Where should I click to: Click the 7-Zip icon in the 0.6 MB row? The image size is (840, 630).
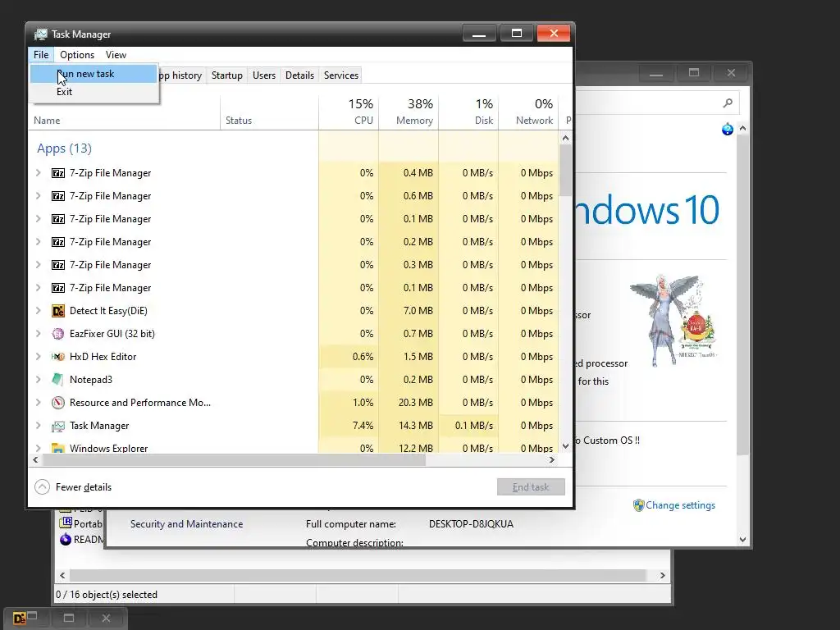click(x=58, y=196)
